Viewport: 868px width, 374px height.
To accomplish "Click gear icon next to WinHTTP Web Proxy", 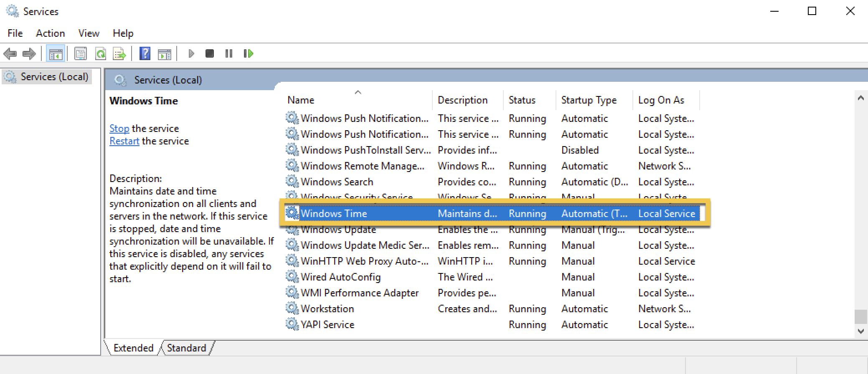I will [292, 261].
